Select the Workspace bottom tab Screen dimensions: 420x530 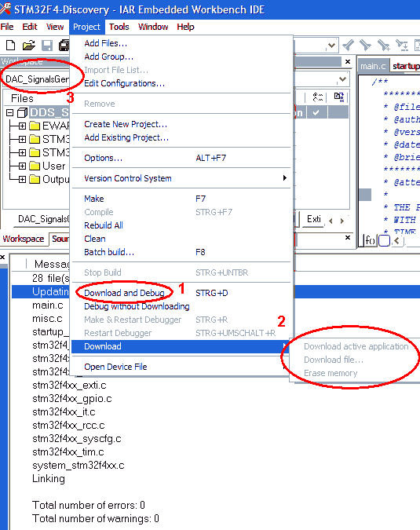pos(24,239)
